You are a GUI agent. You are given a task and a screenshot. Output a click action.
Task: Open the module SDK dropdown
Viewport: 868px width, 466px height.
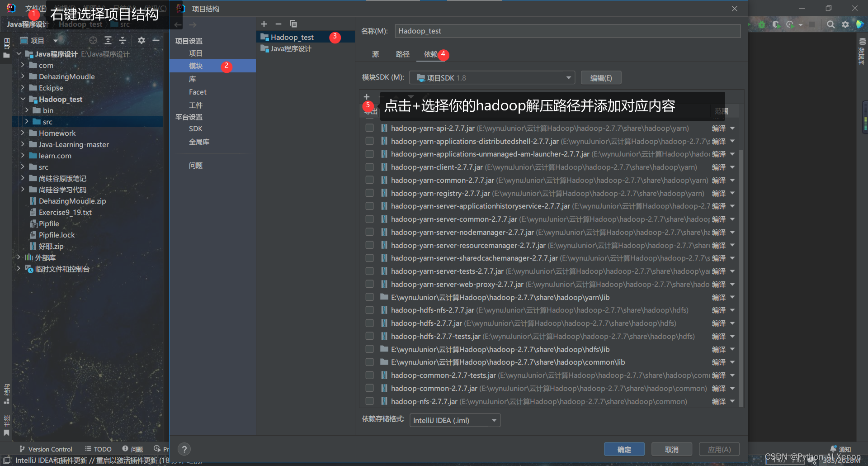492,78
